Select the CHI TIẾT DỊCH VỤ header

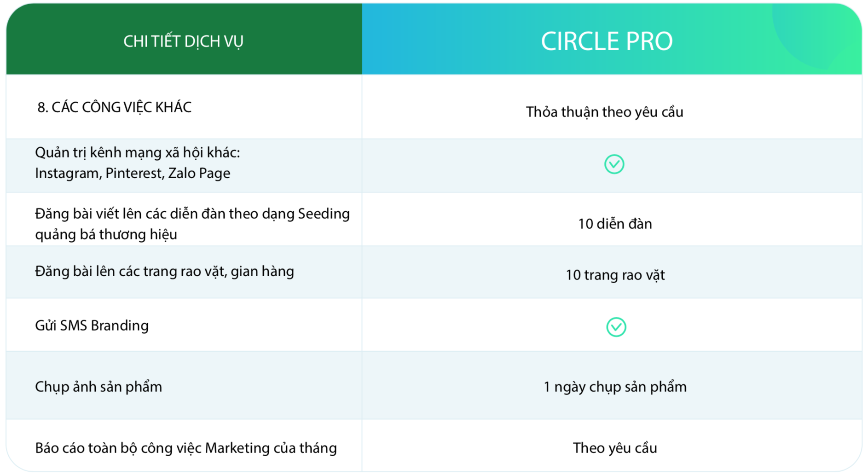(183, 41)
